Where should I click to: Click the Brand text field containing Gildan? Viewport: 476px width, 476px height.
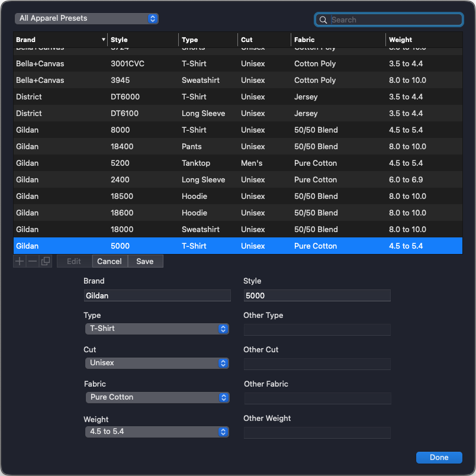pyautogui.click(x=157, y=295)
